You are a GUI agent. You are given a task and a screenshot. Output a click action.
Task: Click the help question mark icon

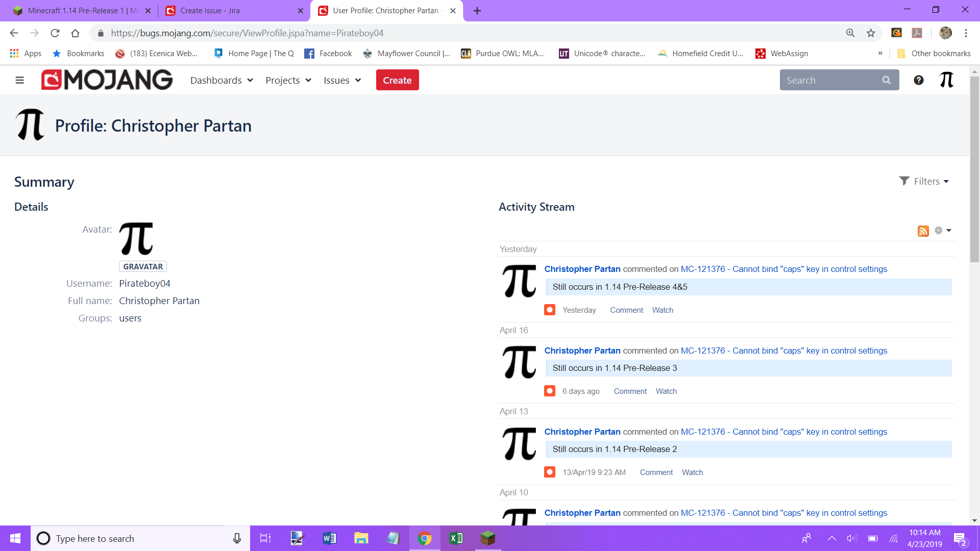[918, 80]
